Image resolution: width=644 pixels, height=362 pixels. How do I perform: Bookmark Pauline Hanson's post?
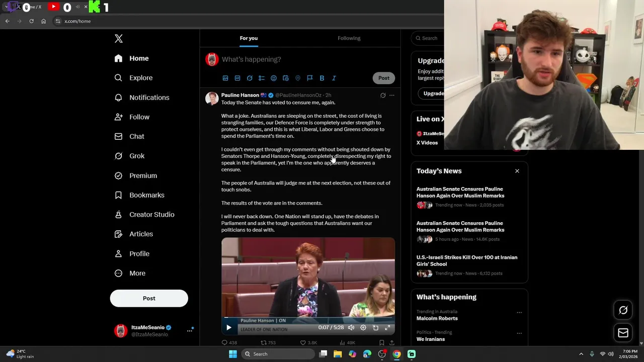pos(382,343)
